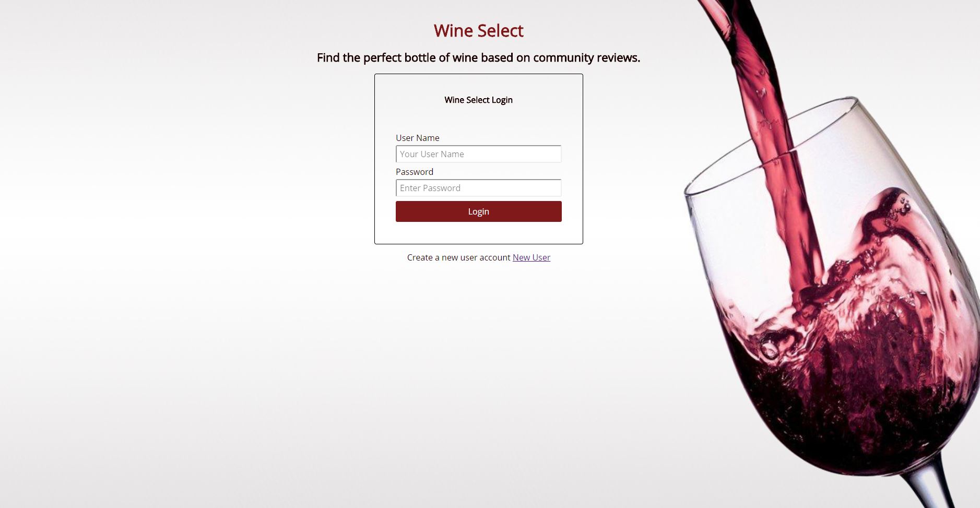Submit the form with the Login button

[x=478, y=211]
